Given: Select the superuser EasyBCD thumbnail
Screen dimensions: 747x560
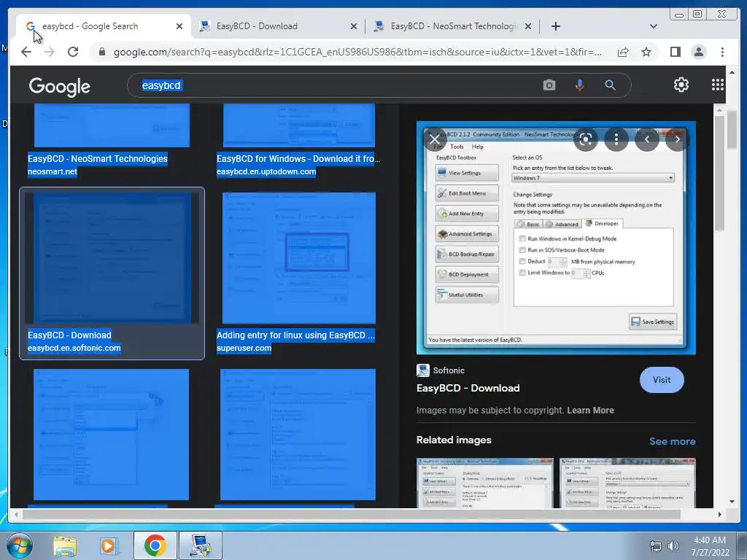Looking at the screenshot, I should (298, 257).
